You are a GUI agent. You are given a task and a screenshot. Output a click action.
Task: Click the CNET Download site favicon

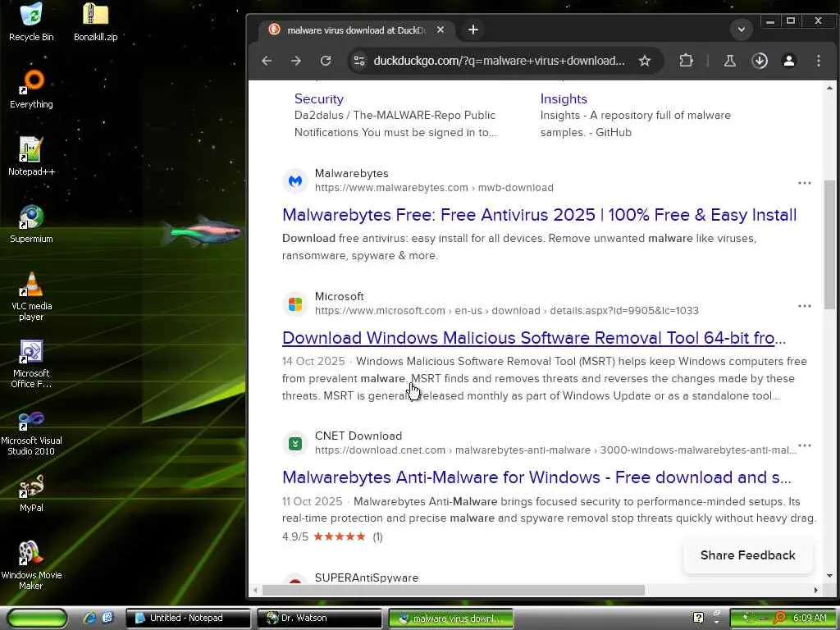pos(295,444)
